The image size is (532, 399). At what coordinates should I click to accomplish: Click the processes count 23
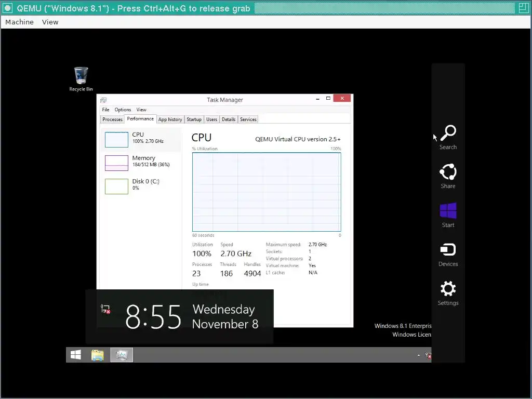(x=196, y=273)
